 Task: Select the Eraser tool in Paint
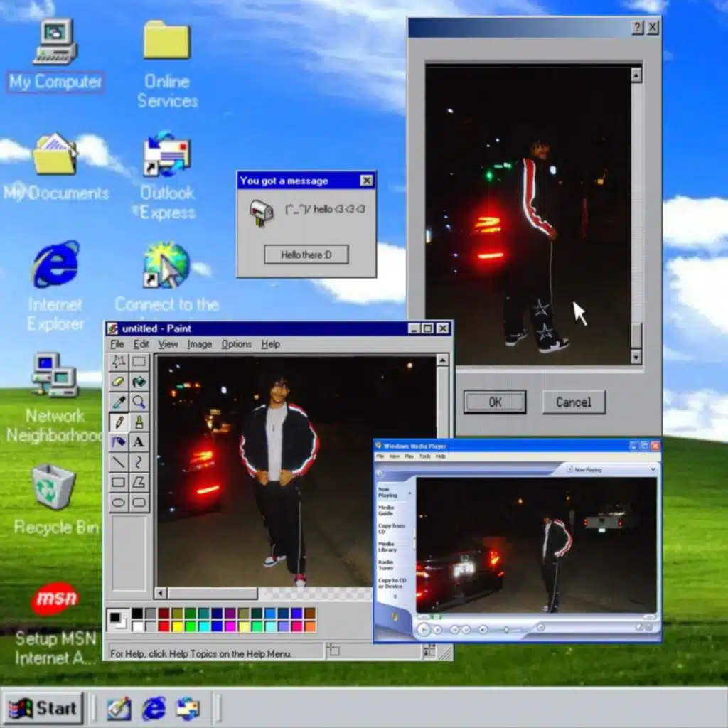(118, 382)
